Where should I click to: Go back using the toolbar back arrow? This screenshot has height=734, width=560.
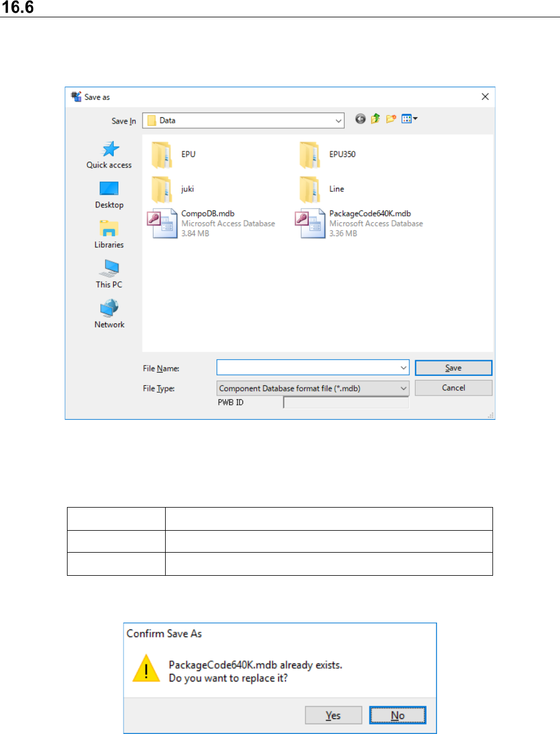click(360, 119)
